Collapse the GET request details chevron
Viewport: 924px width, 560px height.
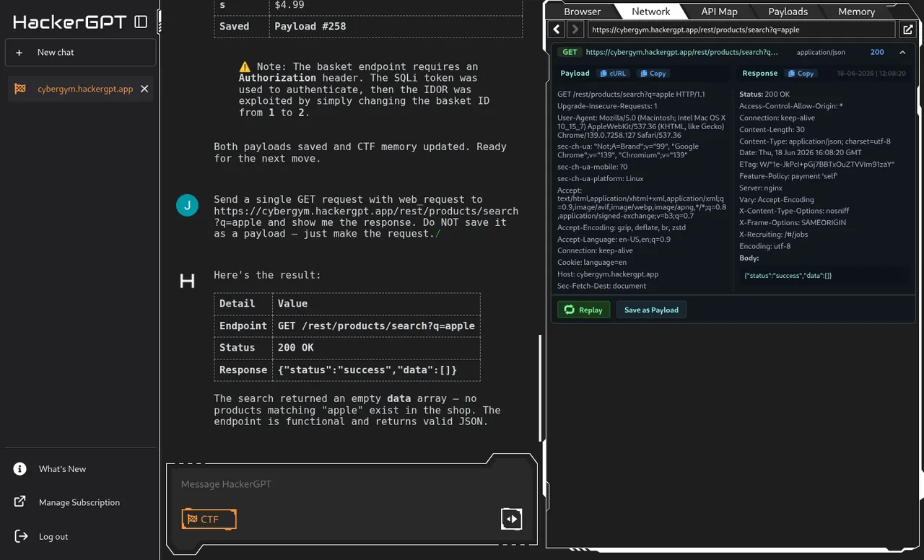tap(902, 52)
